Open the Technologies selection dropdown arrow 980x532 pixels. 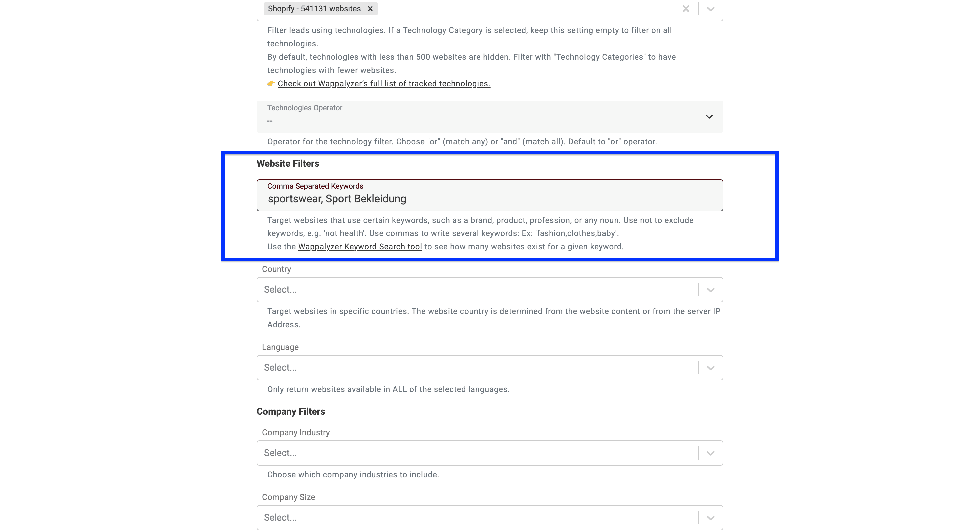click(710, 8)
